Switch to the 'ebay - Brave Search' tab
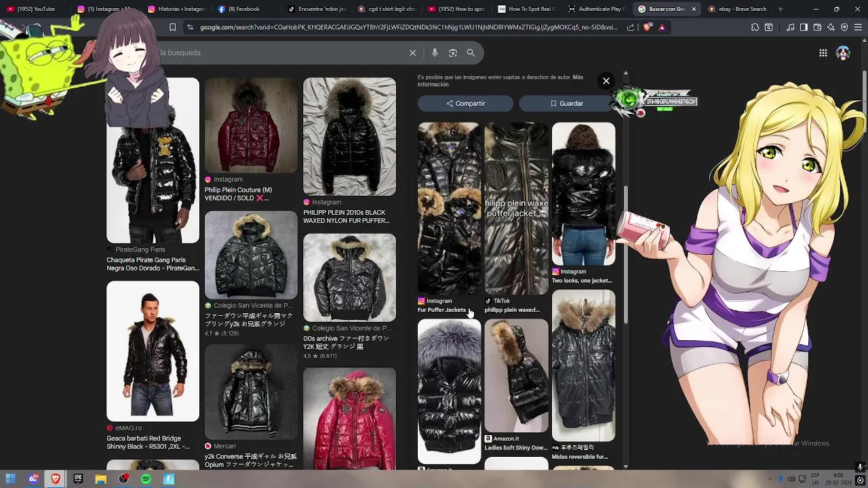 tap(738, 9)
